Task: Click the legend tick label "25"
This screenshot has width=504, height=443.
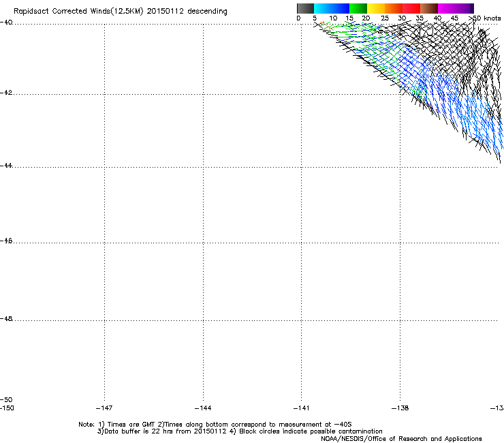Action: [x=385, y=18]
